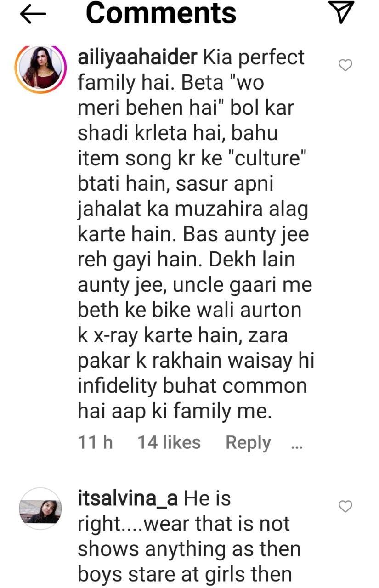Click the phrase "Kia perfect family hai"

[x=191, y=70]
